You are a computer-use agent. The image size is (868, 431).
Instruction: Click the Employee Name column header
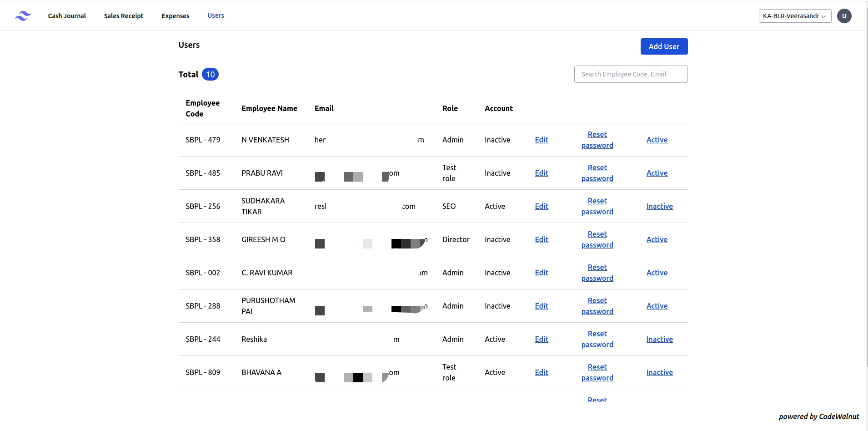click(x=269, y=108)
